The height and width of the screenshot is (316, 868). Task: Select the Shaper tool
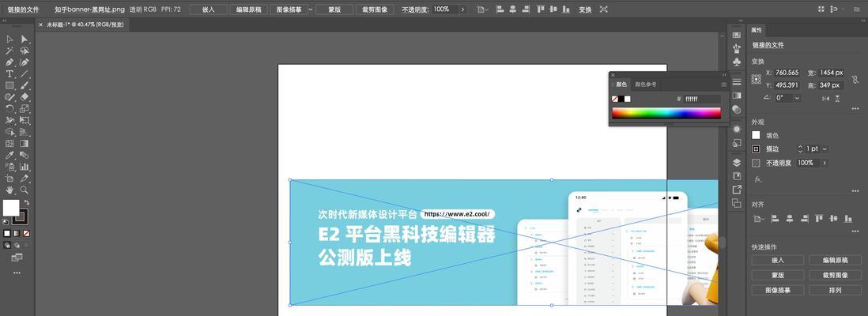pos(9,97)
